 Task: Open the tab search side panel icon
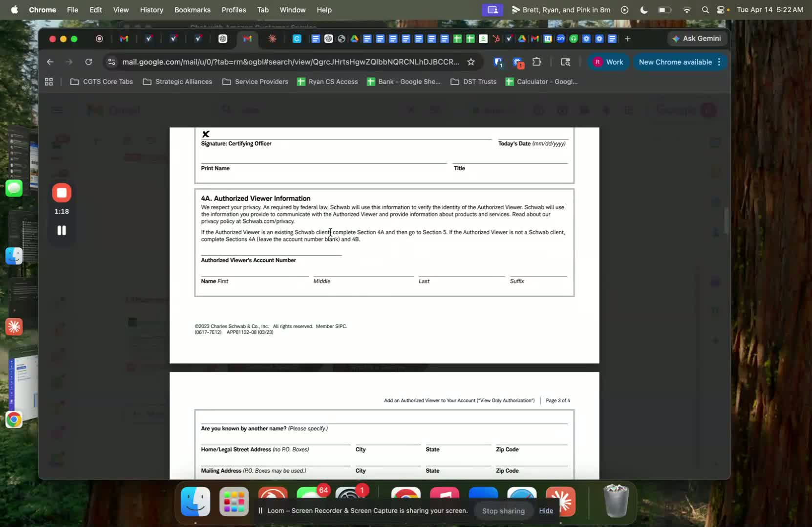click(x=565, y=62)
